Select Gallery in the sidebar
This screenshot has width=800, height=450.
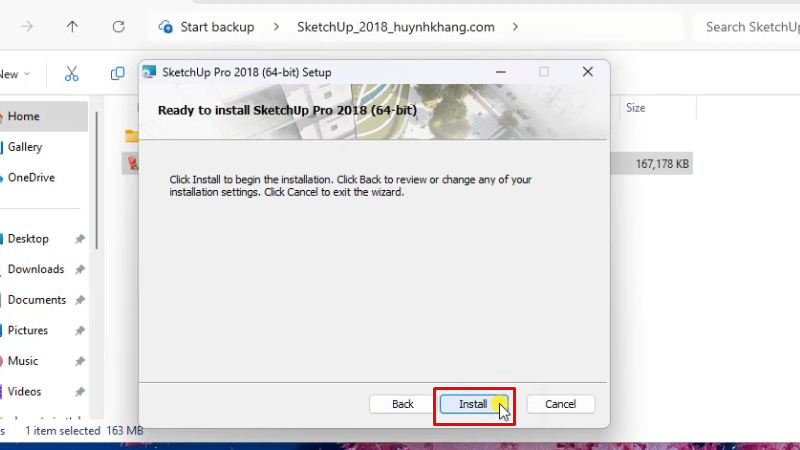tap(25, 147)
